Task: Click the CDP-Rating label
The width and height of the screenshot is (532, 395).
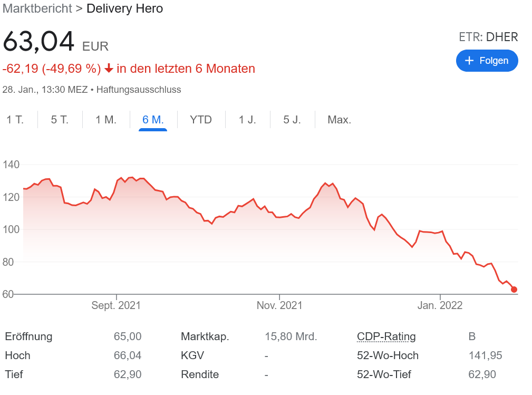Action: point(386,336)
